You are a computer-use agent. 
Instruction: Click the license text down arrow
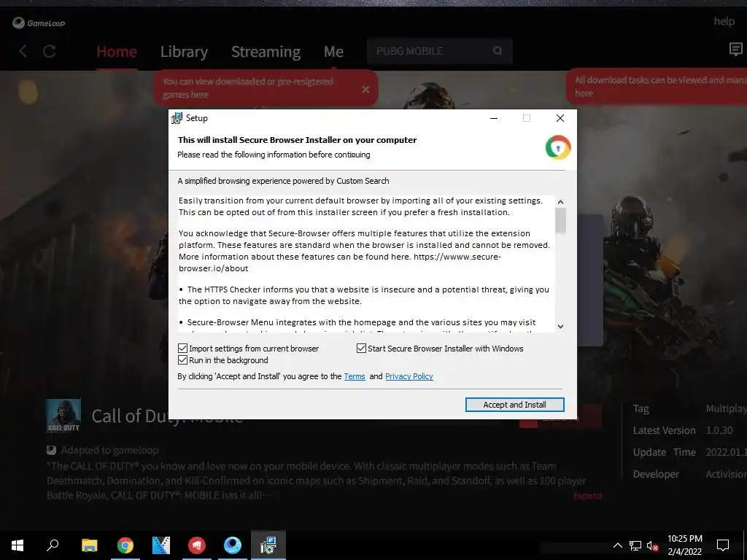[561, 326]
